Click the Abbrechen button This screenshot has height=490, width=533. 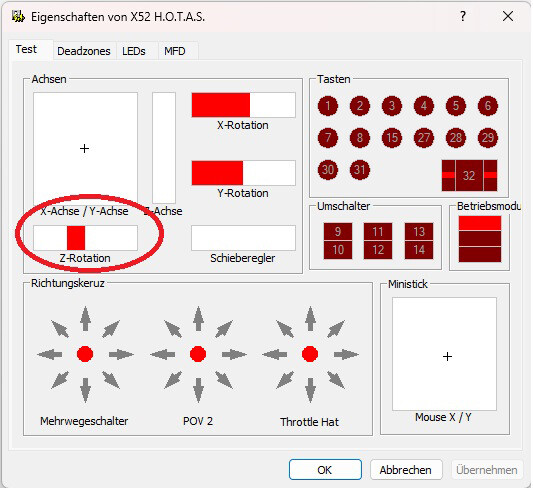tap(406, 470)
